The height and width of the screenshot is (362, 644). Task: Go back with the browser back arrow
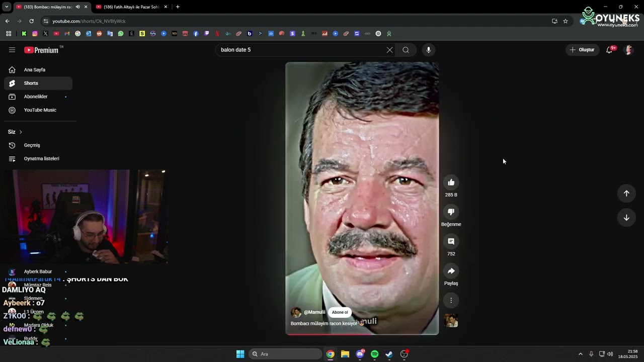(x=7, y=21)
